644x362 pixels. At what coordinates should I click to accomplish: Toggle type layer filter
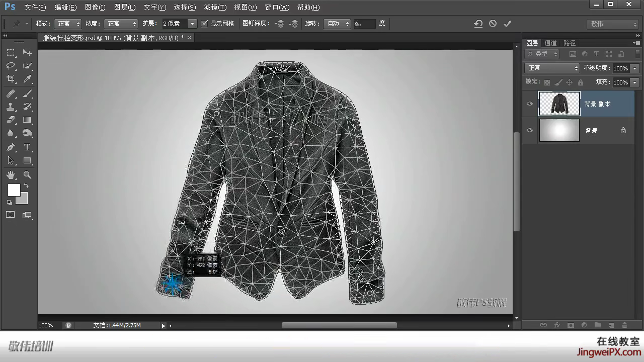(597, 54)
